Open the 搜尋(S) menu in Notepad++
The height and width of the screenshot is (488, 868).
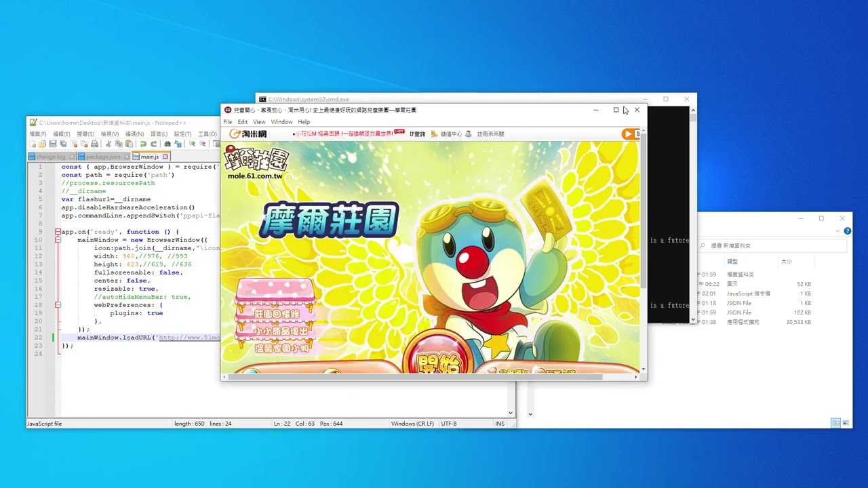85,134
